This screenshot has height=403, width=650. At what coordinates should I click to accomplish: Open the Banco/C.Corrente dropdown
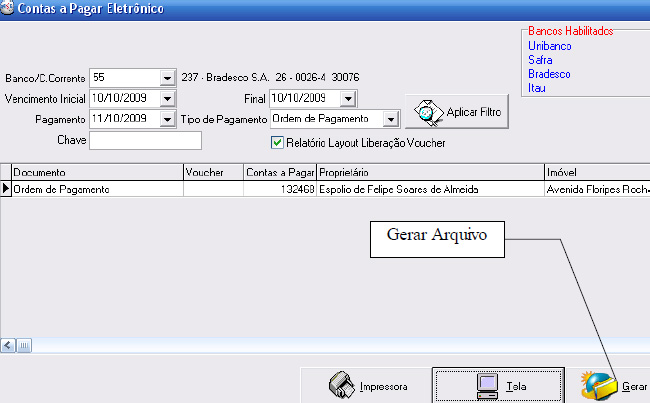point(166,78)
